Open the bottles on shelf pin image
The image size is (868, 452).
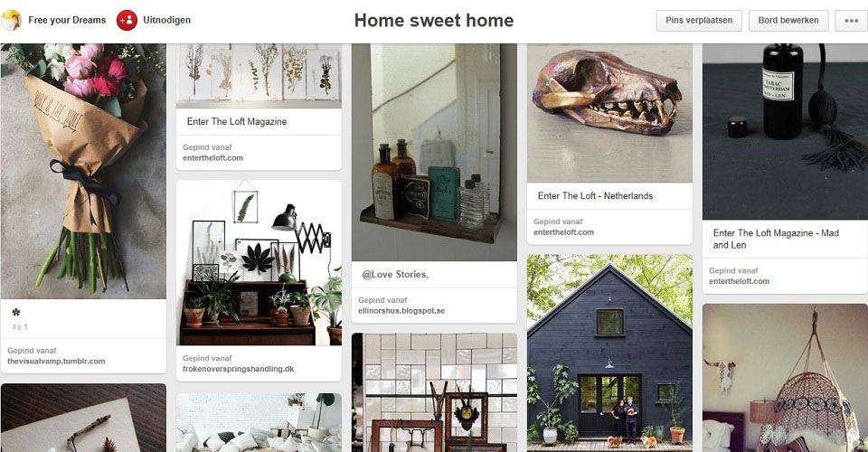click(x=434, y=152)
